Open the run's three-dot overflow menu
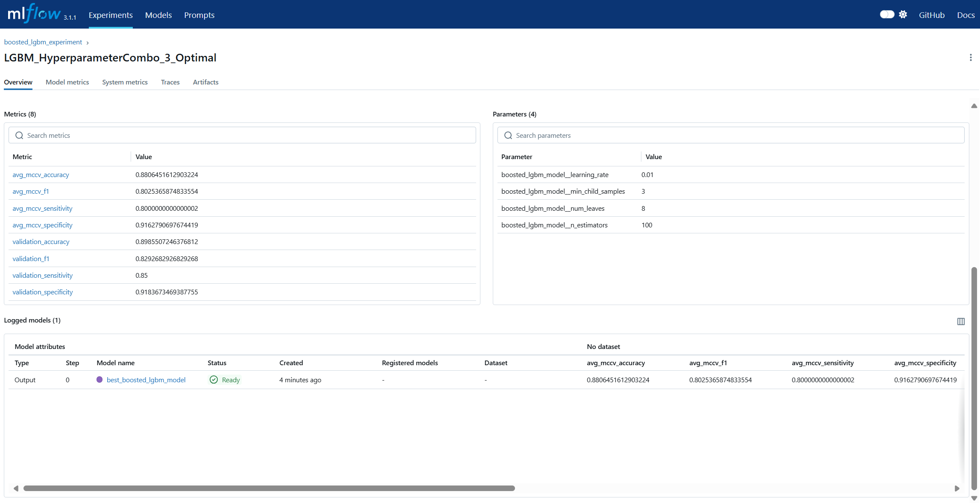Viewport: 980px width, 503px height. [x=971, y=58]
